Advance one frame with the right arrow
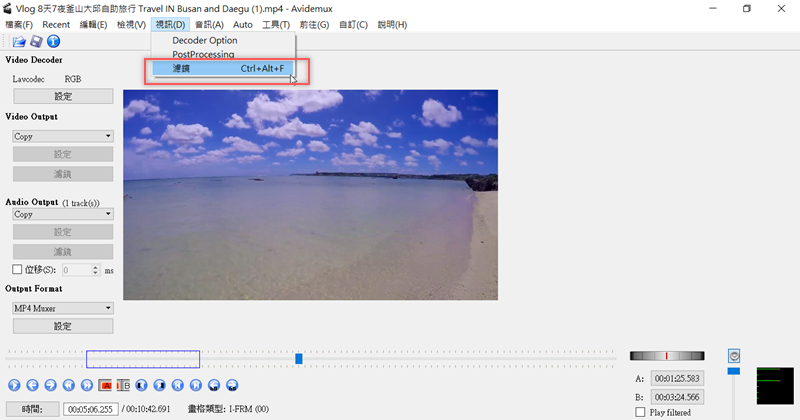Screen dimensions: 800x420 point(51,385)
